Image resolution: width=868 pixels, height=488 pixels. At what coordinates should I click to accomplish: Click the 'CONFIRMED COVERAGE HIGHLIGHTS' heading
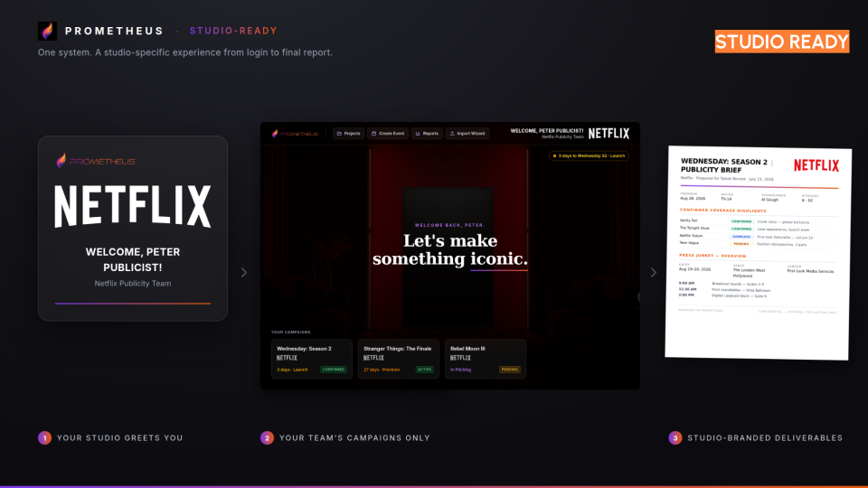coord(723,211)
